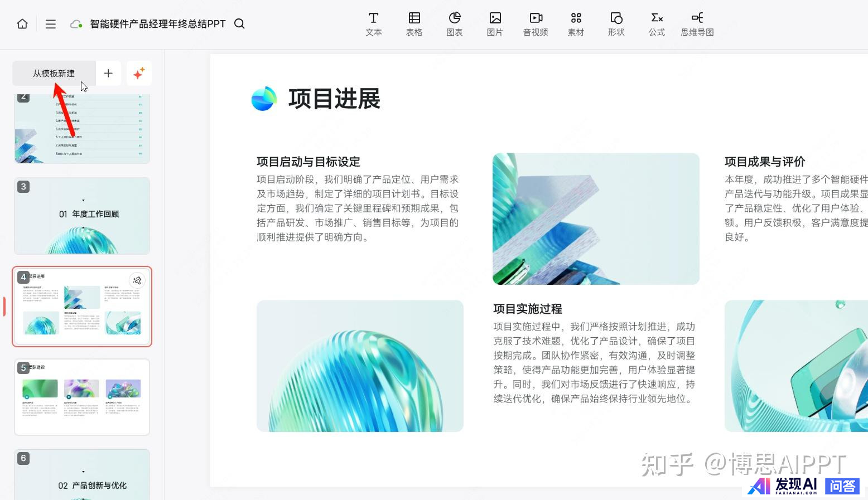Open the hamburger menu

point(51,24)
